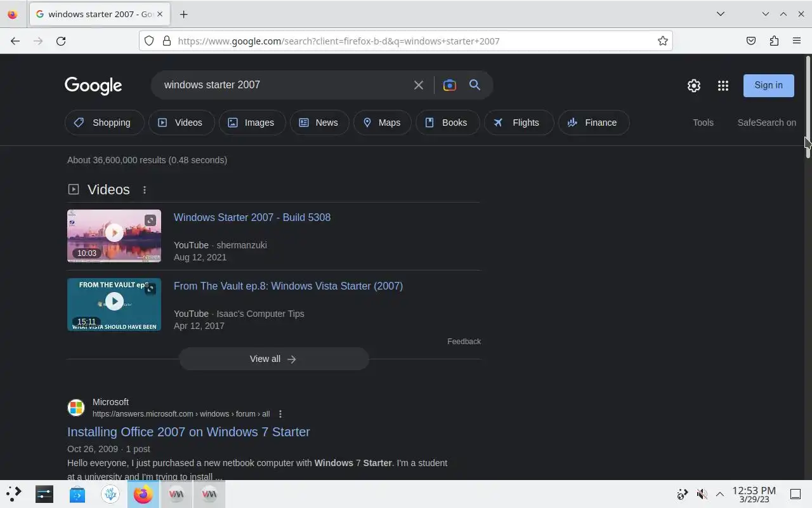This screenshot has width=812, height=508.
Task: Filter results by Flights
Action: coord(519,123)
